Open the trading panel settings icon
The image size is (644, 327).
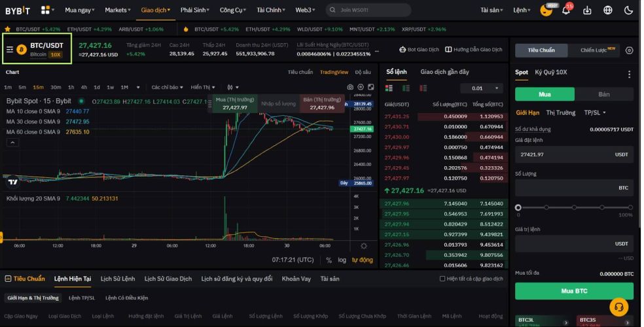(x=629, y=50)
